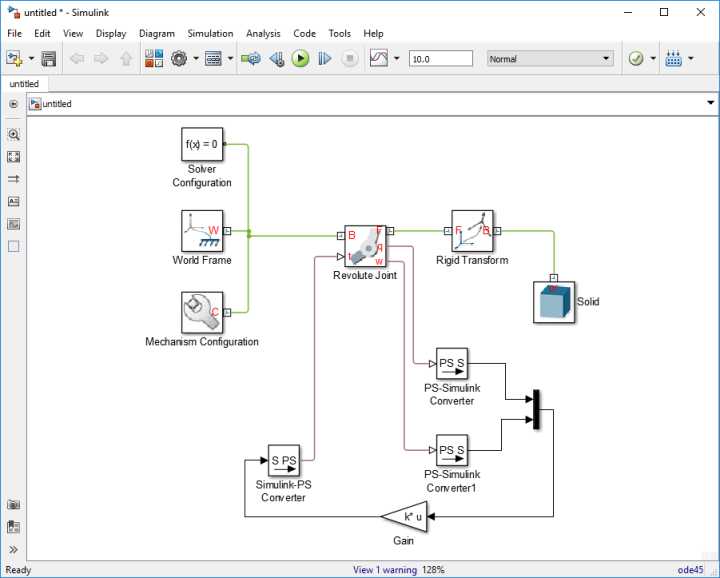Screen dimensions: 720x578
Task: Select the Mechanism Configuration block
Action: 202,312
